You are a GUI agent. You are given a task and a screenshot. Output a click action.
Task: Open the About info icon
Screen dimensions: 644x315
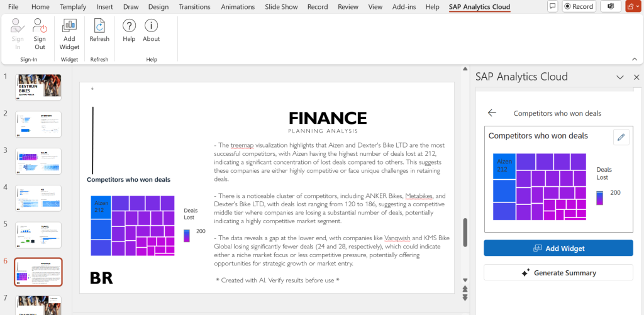pos(151,30)
